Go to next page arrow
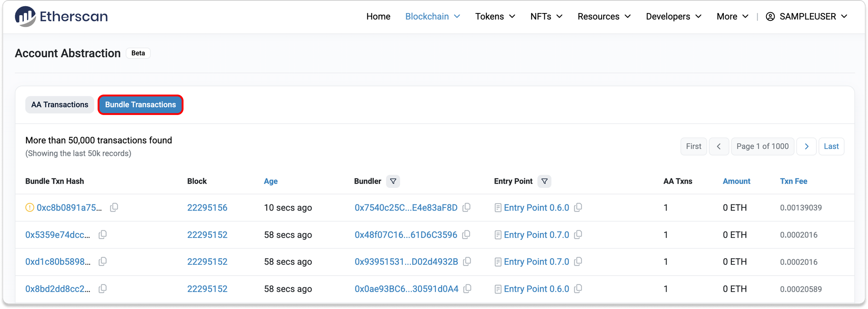The height and width of the screenshot is (309, 868). click(806, 146)
